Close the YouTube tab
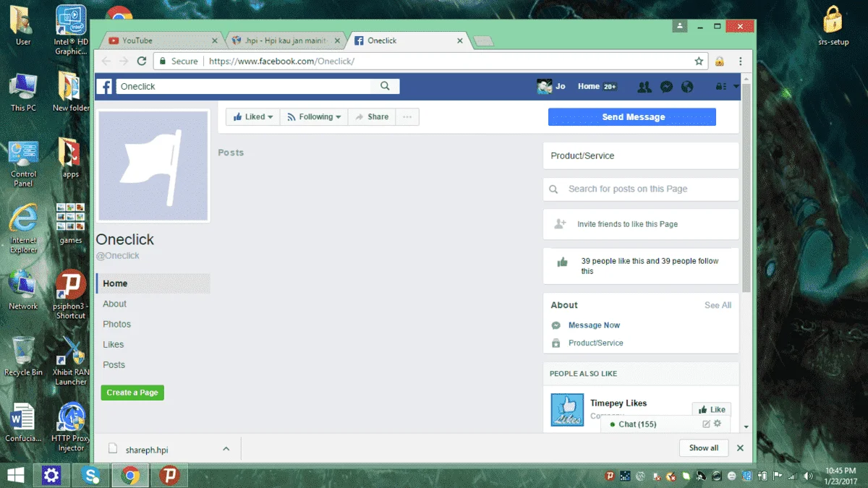 click(x=214, y=40)
